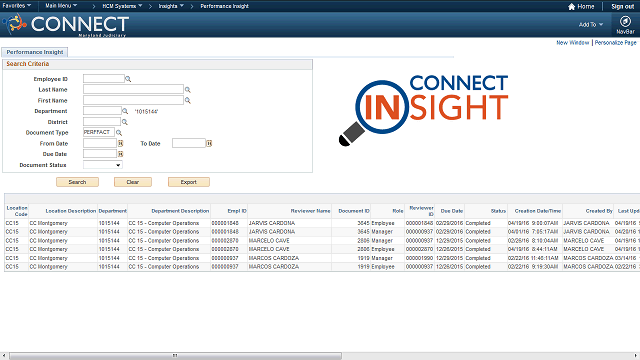The height and width of the screenshot is (360, 640).
Task: Sort by the Created By column header
Action: (x=599, y=211)
